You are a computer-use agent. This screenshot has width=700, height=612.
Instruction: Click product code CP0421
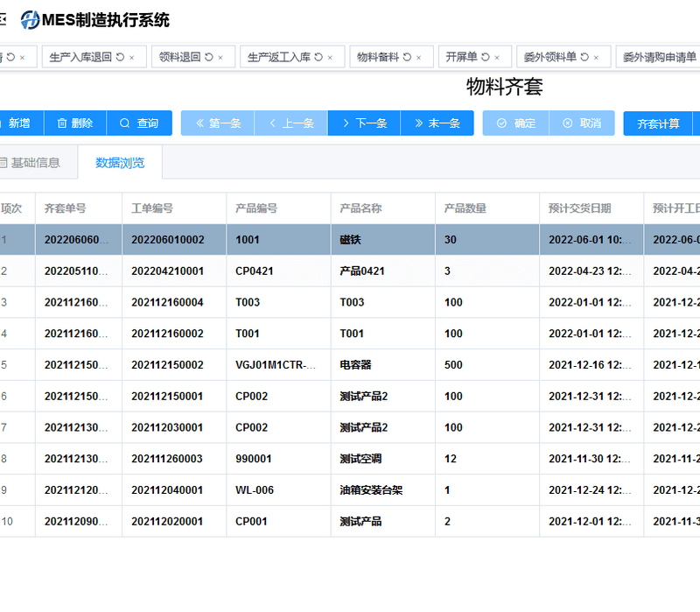click(255, 271)
